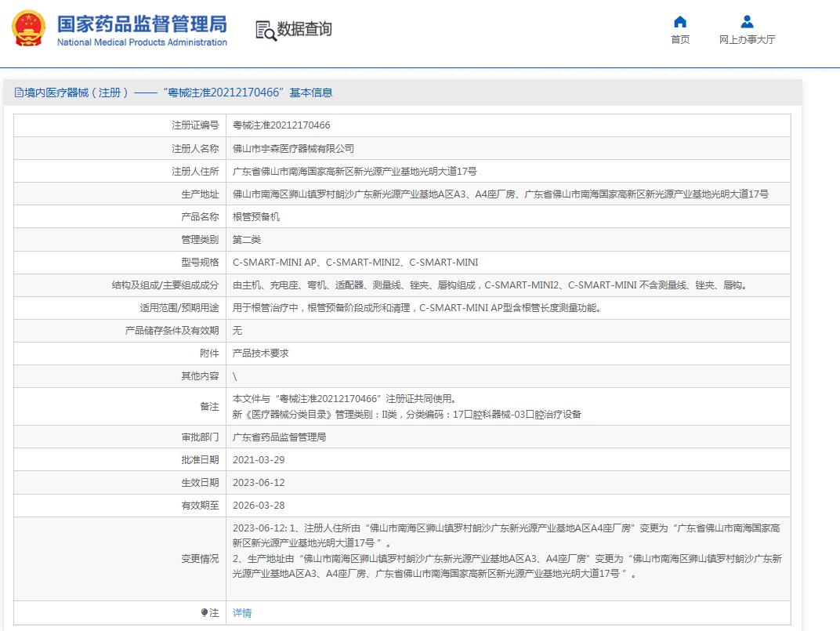
Task: Click the 产品名称 label
Action: [200, 216]
